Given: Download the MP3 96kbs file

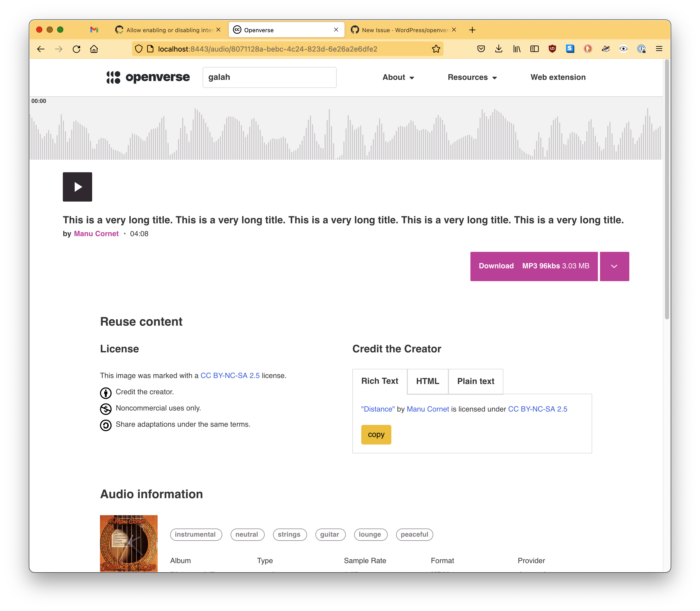Looking at the screenshot, I should coord(534,266).
